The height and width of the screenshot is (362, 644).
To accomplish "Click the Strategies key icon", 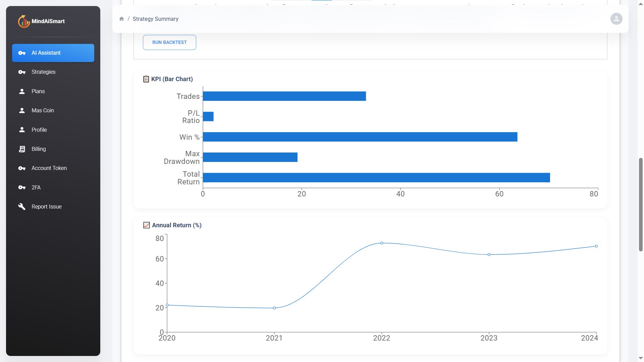I will 22,72.
